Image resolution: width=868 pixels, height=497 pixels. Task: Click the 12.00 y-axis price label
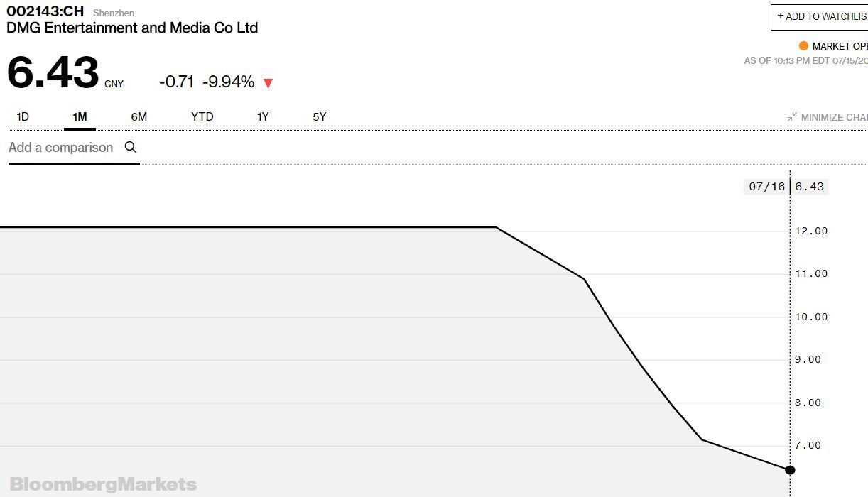(x=810, y=231)
